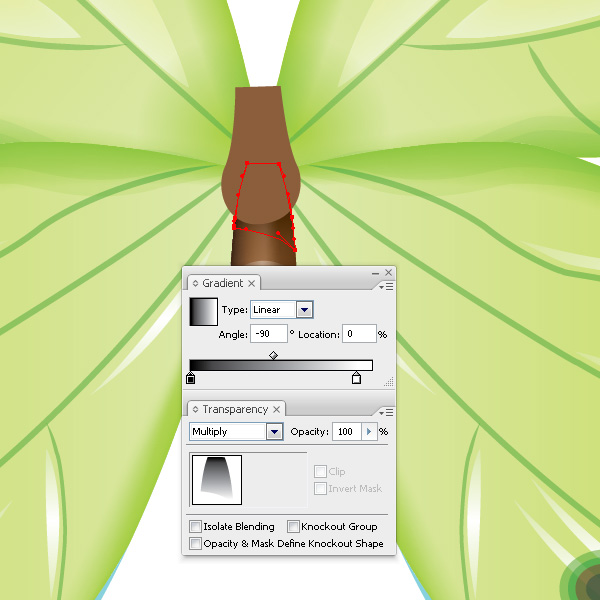This screenshot has width=600, height=600.
Task: Collapse the floating panel with minimize icon
Action: (x=375, y=273)
